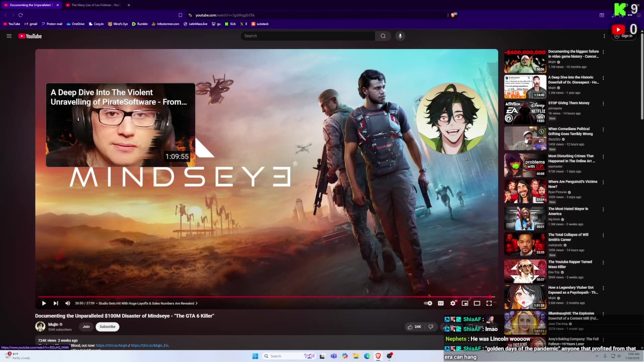This screenshot has height=362, width=644.
Task: Open the player settings gear
Action: tap(453, 303)
